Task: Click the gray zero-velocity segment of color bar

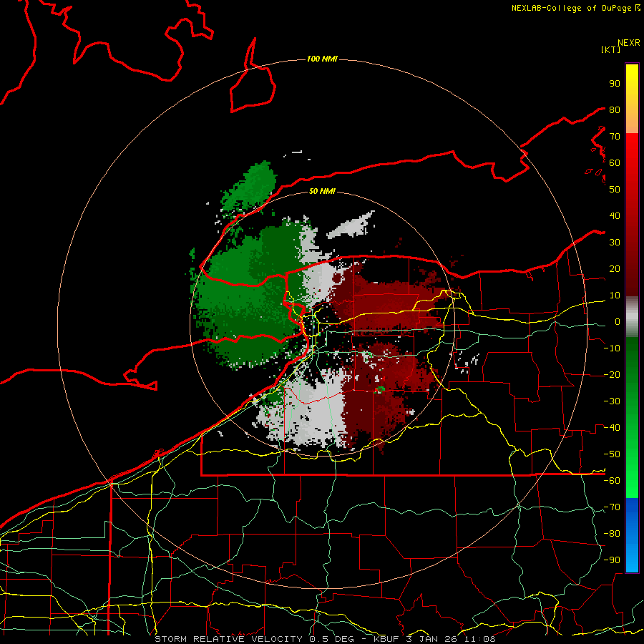Action: [632, 316]
